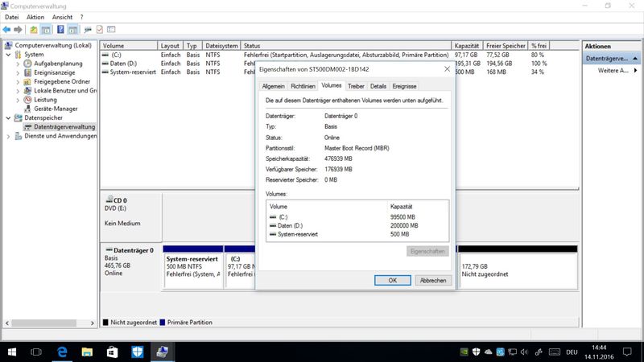Collapse the Datenspeicher tree node
The image size is (644, 362).
point(9,117)
